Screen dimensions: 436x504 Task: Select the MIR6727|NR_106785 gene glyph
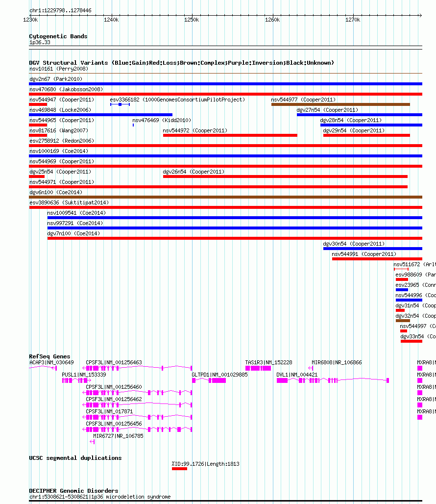[x=92, y=442]
